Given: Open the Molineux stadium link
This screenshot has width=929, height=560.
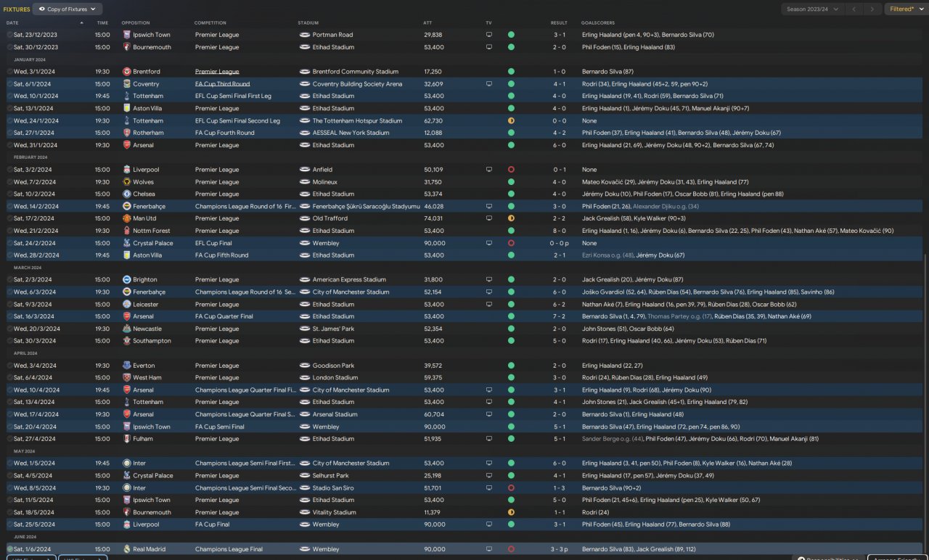Looking at the screenshot, I should [325, 182].
